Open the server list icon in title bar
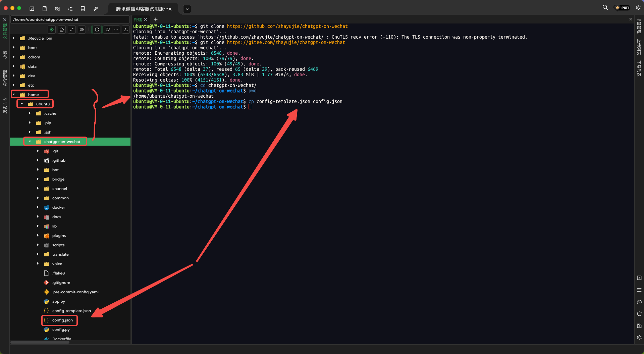 (x=83, y=9)
